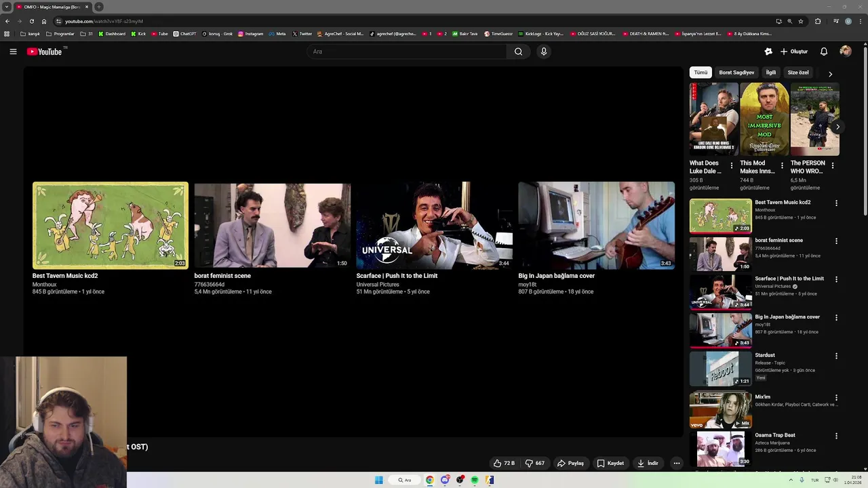This screenshot has height=488, width=868.
Task: Open options for borat feminist scene sidebar video
Action: 836,241
